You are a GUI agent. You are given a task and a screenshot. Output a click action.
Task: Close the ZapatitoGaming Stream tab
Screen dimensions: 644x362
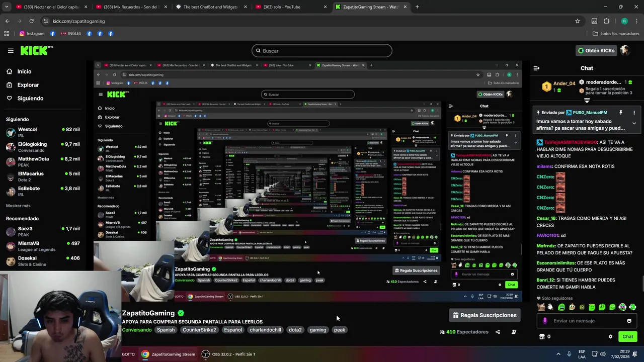pos(405,7)
